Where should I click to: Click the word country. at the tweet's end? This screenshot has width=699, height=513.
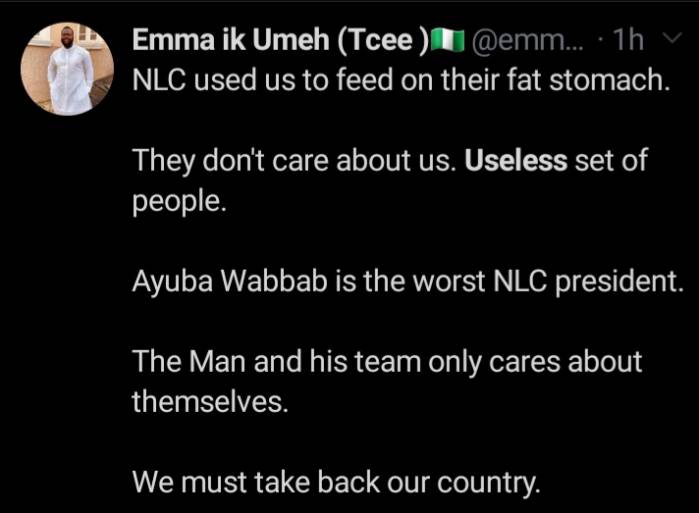pyautogui.click(x=489, y=483)
